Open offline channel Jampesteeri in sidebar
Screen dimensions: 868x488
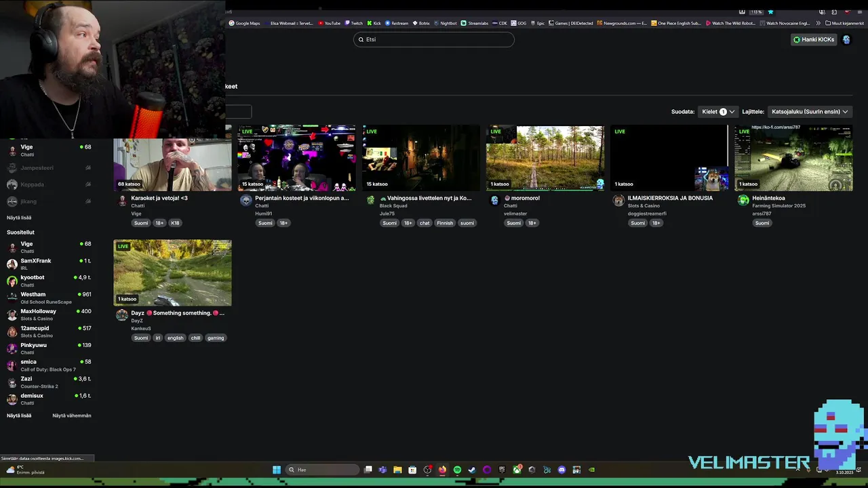click(49, 167)
